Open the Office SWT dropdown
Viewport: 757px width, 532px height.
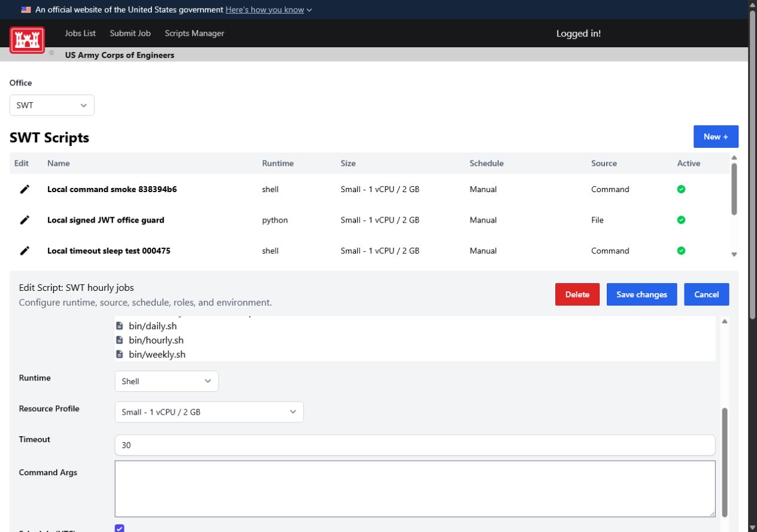52,105
